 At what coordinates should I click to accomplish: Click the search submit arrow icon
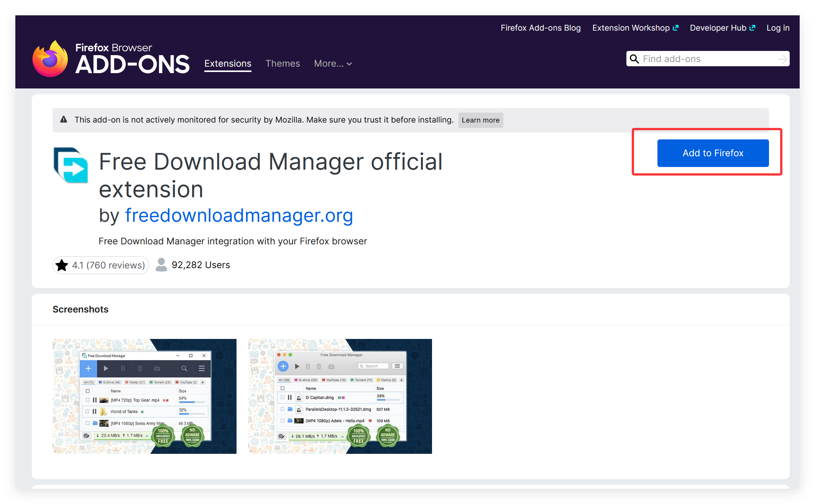pos(782,59)
